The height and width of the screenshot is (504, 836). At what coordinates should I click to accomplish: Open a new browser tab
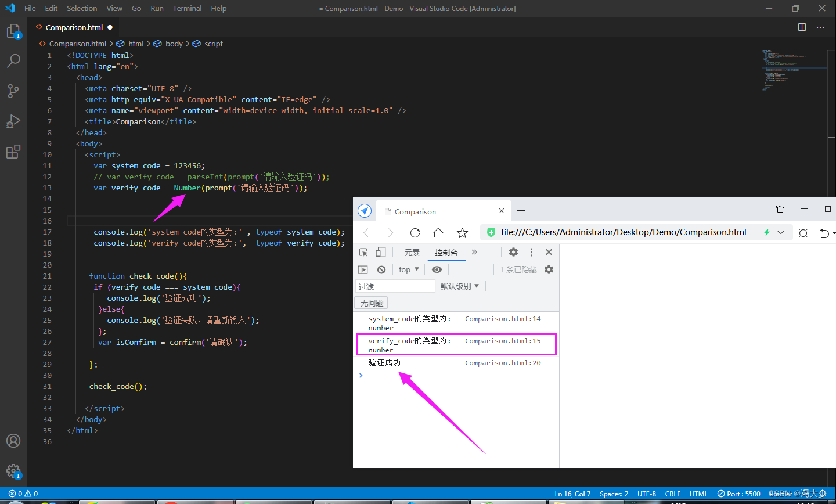coord(521,210)
